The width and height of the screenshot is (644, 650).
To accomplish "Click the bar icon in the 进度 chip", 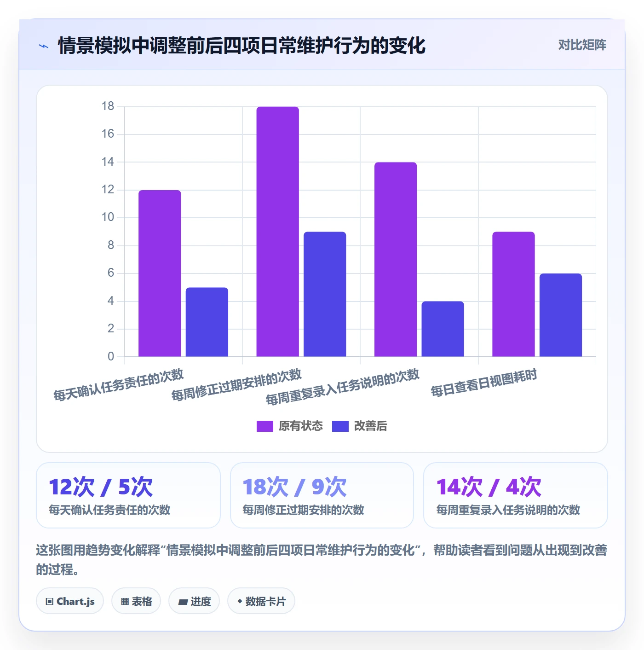I will click(x=183, y=602).
